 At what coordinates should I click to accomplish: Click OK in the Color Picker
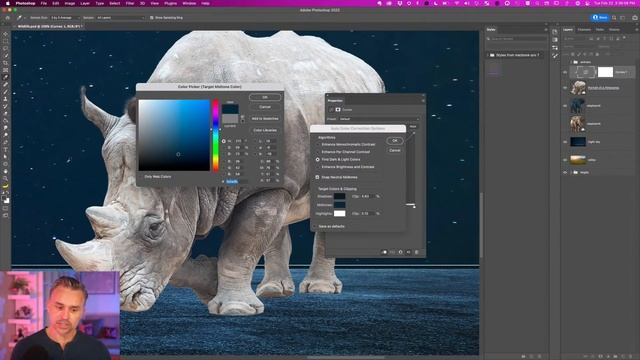(265, 97)
